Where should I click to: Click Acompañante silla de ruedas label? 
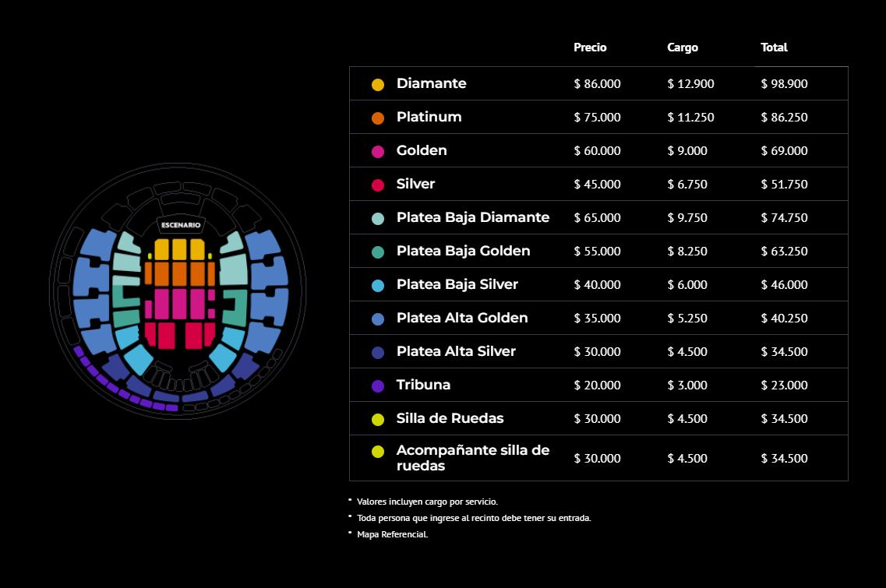[x=472, y=458]
